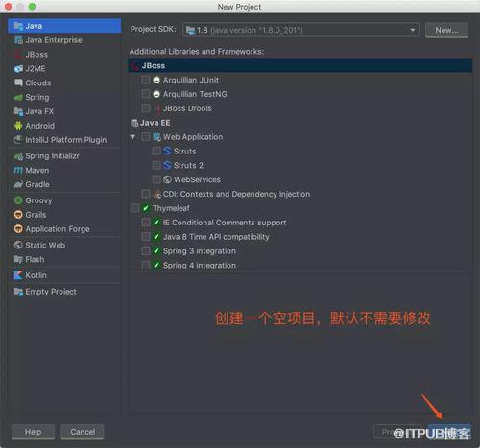Toggle Java 8 Time API compatibility checkbox
Image resolution: width=480 pixels, height=448 pixels.
(x=146, y=237)
